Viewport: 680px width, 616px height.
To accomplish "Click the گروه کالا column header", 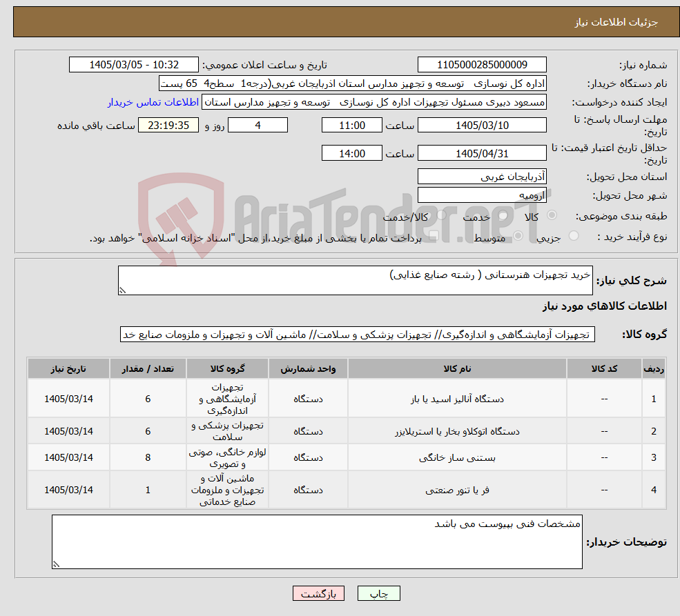I will pos(227,368).
